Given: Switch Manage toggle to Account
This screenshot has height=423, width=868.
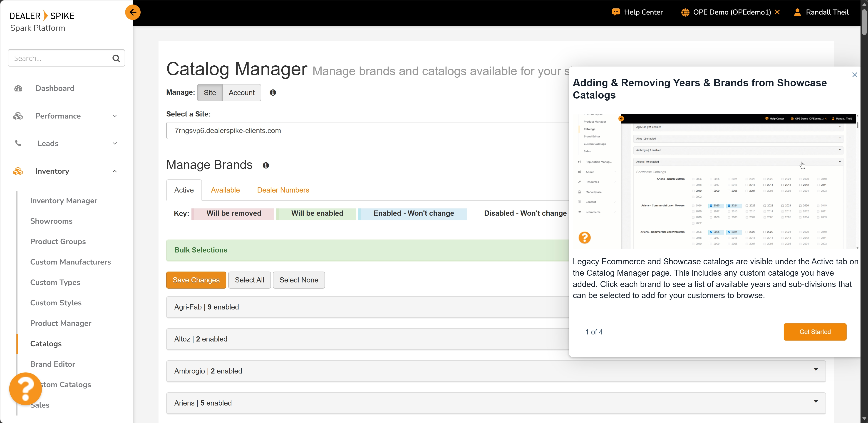Looking at the screenshot, I should 241,93.
